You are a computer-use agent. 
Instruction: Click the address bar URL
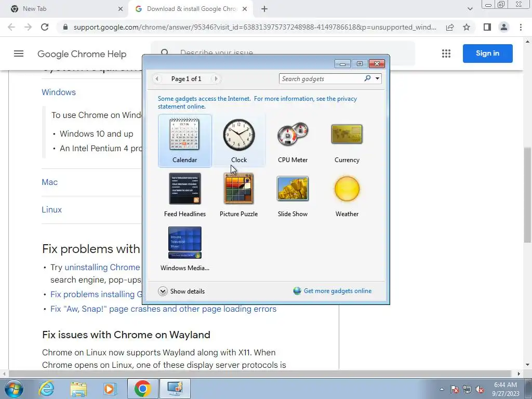(x=255, y=27)
